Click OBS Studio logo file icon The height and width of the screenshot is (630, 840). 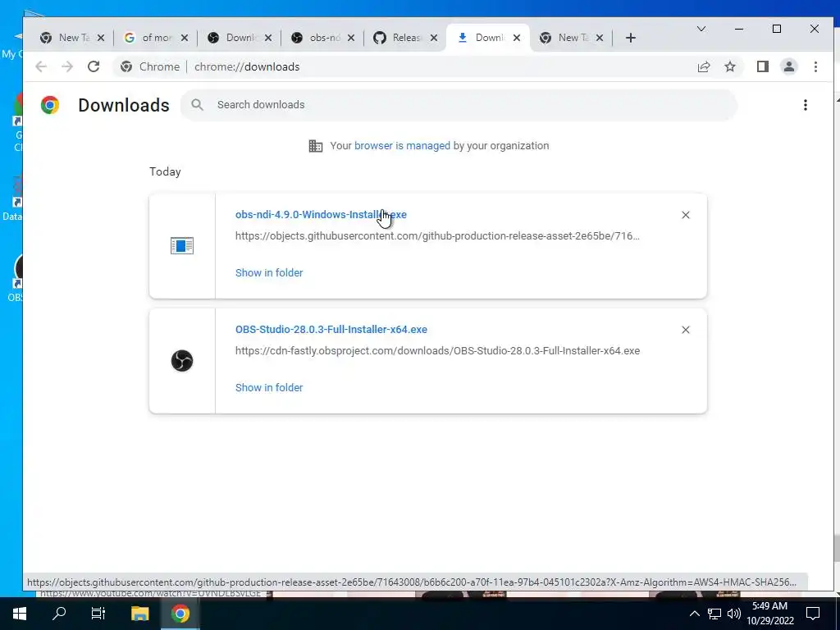click(182, 361)
